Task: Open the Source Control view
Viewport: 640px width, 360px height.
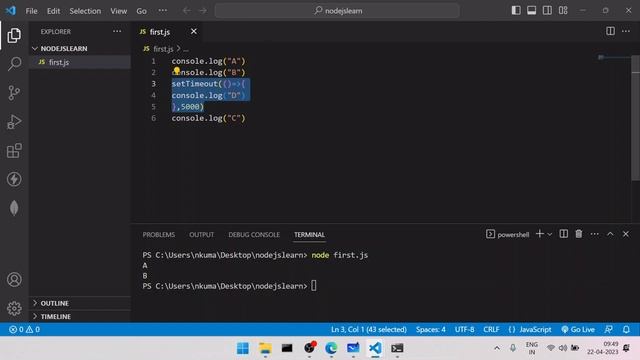Action: tap(14, 93)
